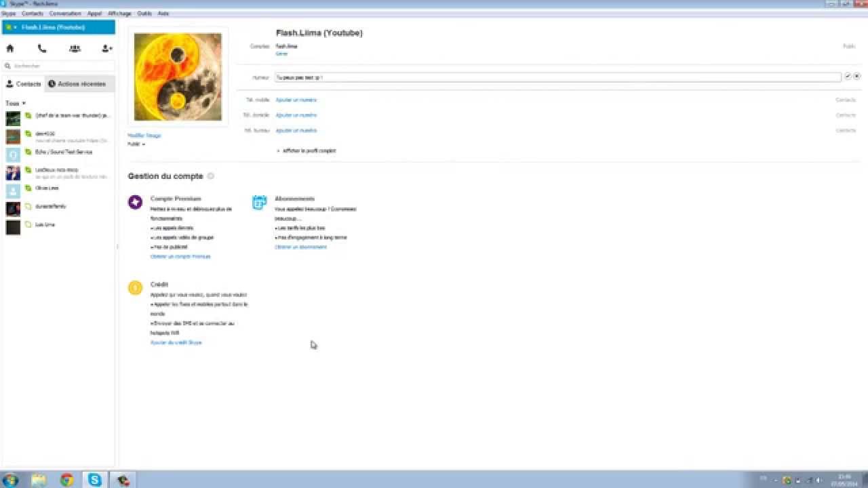
Task: Cancel the mood message with X icon
Action: point(857,77)
